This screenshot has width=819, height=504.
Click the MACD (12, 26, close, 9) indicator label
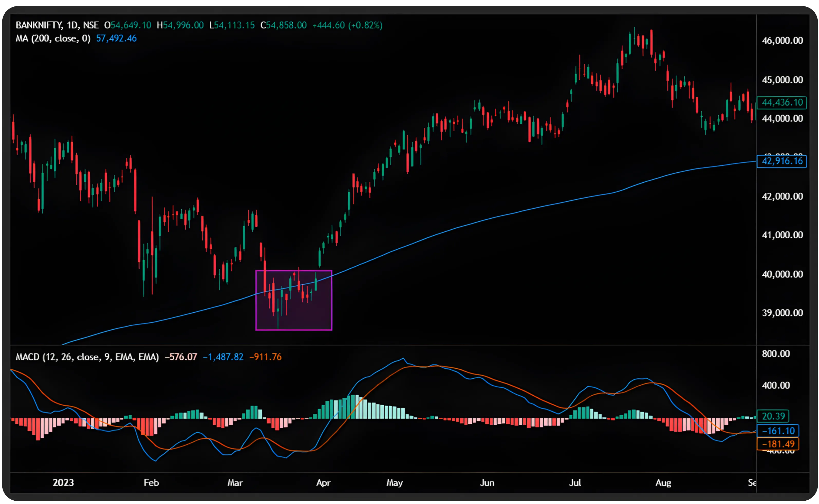pos(87,357)
